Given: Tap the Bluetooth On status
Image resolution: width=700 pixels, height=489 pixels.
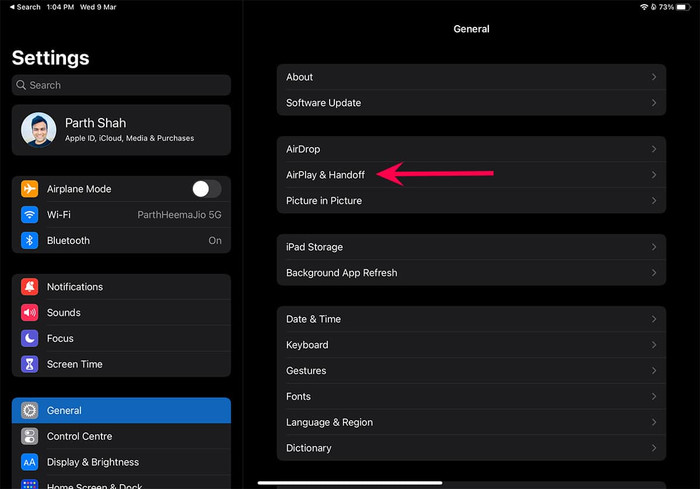Looking at the screenshot, I should point(215,241).
